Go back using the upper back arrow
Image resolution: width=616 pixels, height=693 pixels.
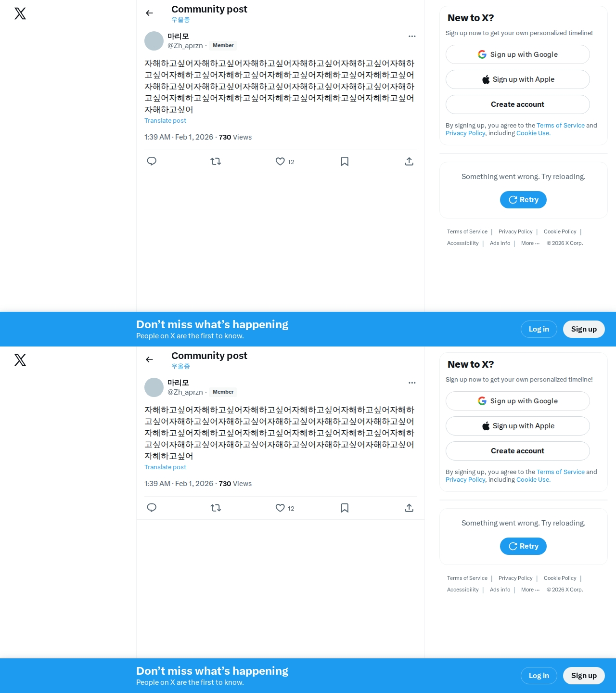pyautogui.click(x=149, y=13)
